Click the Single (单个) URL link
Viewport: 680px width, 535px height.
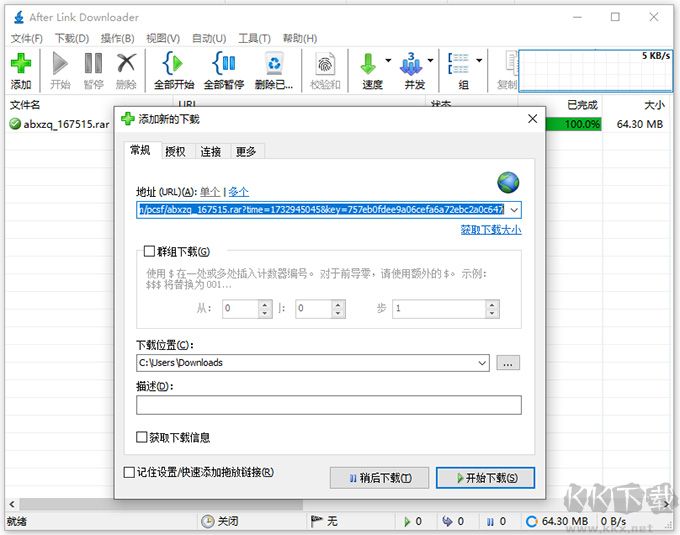pos(210,192)
